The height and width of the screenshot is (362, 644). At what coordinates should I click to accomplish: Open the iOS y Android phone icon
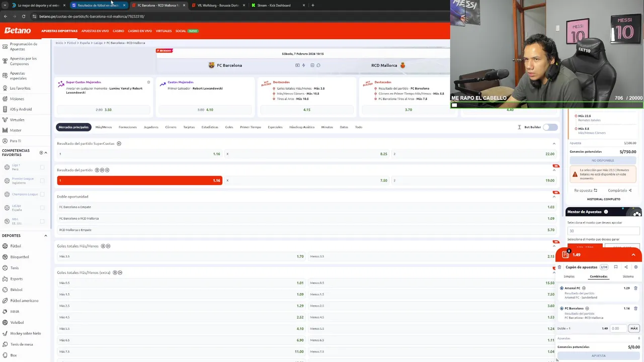tap(5, 109)
